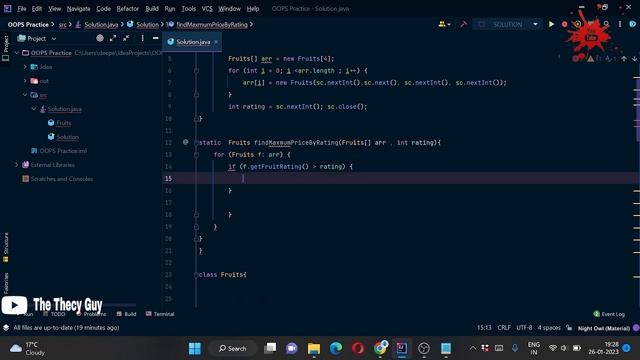Collapse all nodes in Project panel
The width and height of the screenshot is (640, 360).
[127, 38]
